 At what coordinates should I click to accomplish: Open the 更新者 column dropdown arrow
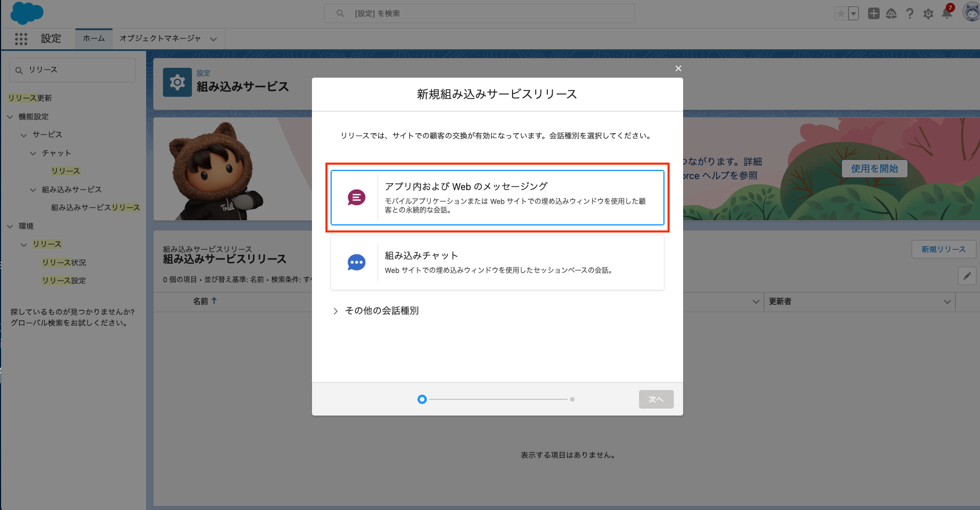tap(947, 302)
